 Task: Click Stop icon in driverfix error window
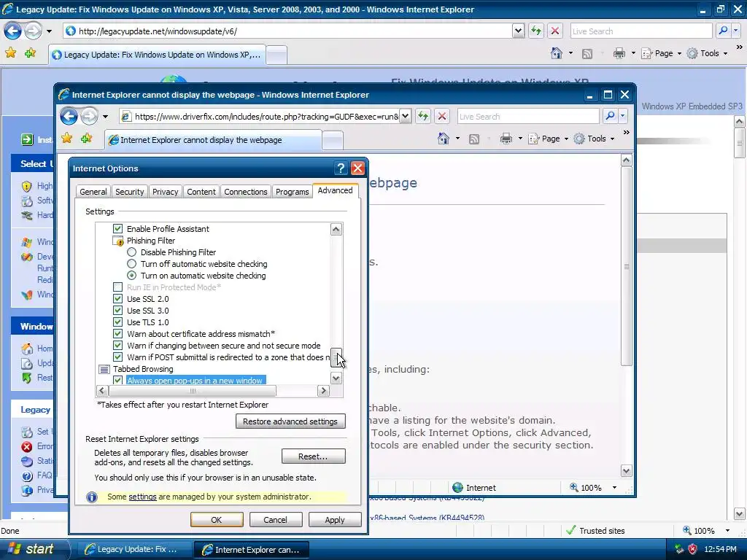(x=442, y=116)
